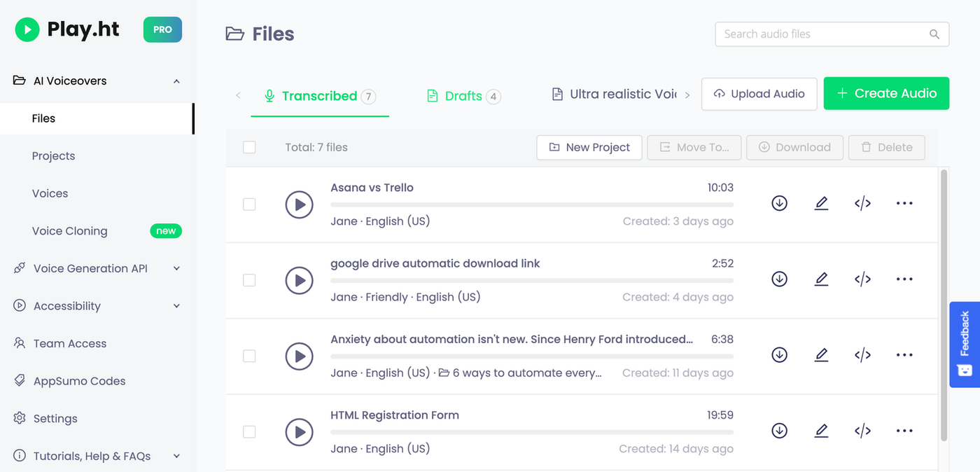This screenshot has height=472, width=980.
Task: Open embed code for HTML Registration Form
Action: tap(862, 431)
